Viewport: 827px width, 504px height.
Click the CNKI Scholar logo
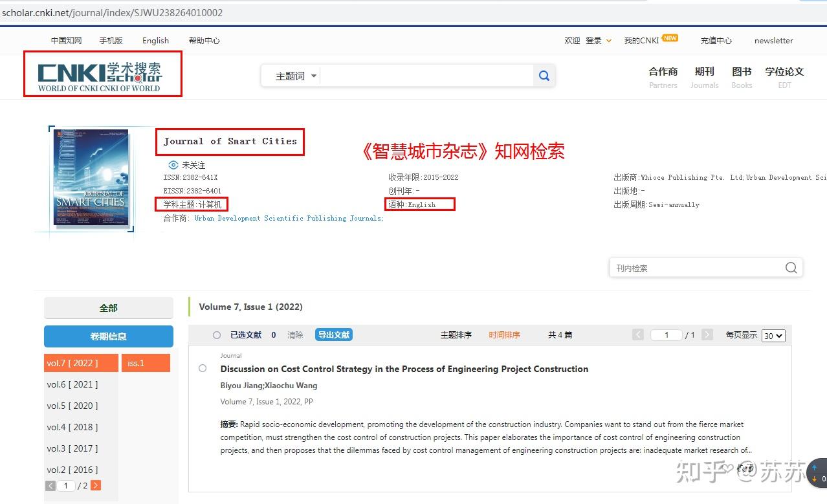[100, 77]
